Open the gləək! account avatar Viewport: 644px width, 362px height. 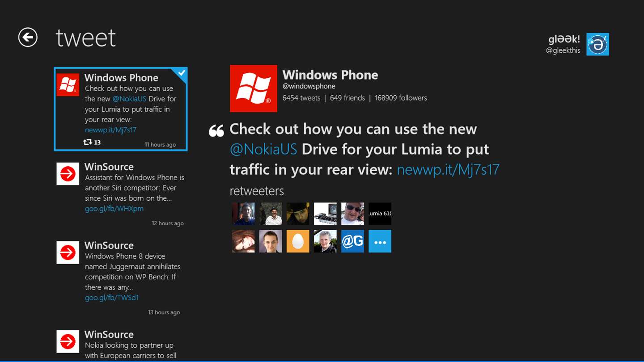point(598,44)
